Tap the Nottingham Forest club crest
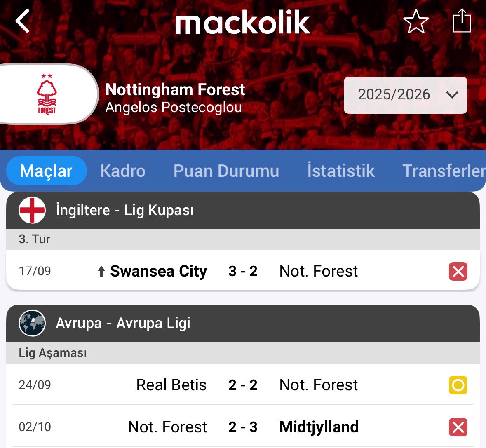The image size is (486, 448). pyautogui.click(x=47, y=94)
